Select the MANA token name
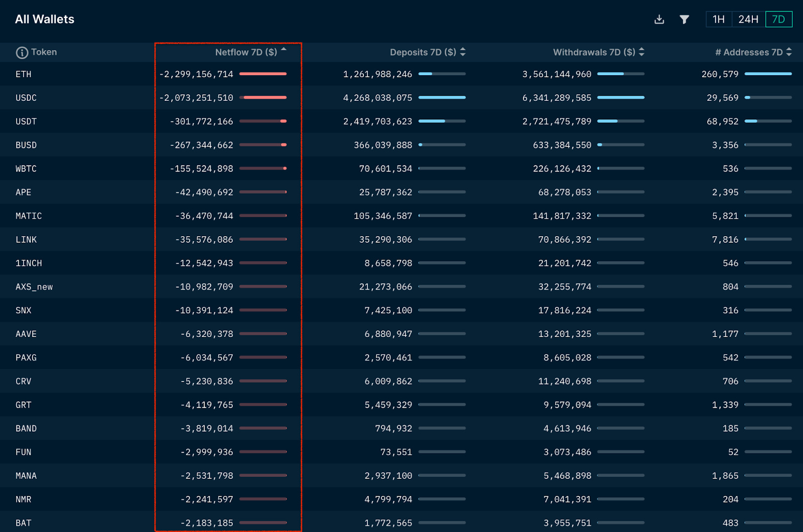 click(26, 476)
